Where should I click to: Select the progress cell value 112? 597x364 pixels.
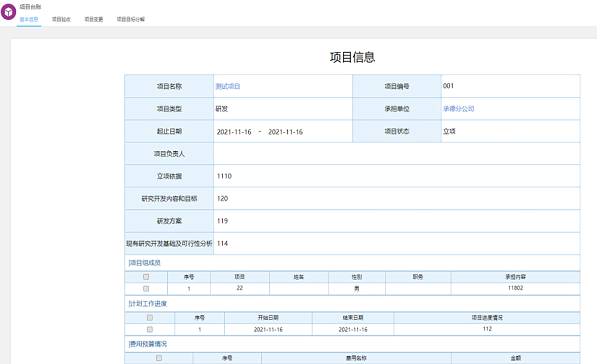(487, 329)
